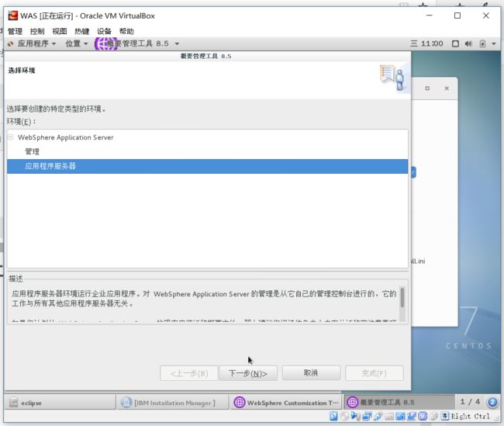Image resolution: width=504 pixels, height=426 pixels.
Task: Switch to eclipse in the taskbar
Action: 60,403
